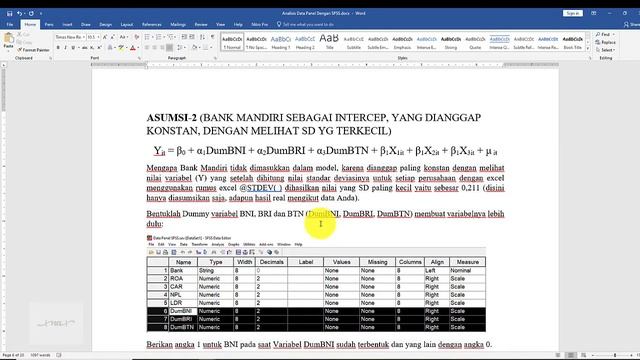
Task: Open the Change Case dropdown
Action: click(x=124, y=37)
